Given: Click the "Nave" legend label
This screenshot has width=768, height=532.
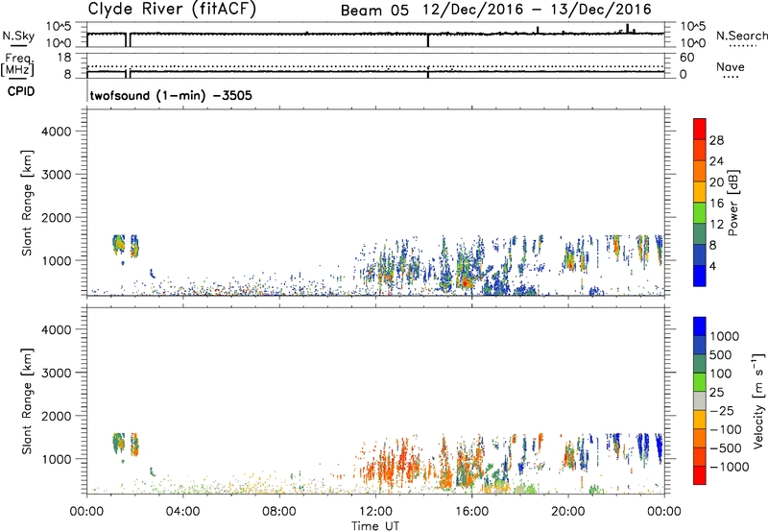Looking at the screenshot, I should 731,66.
